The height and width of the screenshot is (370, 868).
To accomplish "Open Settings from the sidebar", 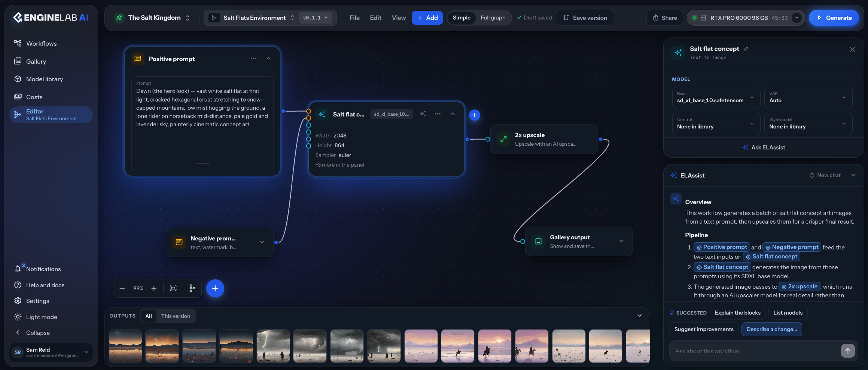I will coord(51,301).
